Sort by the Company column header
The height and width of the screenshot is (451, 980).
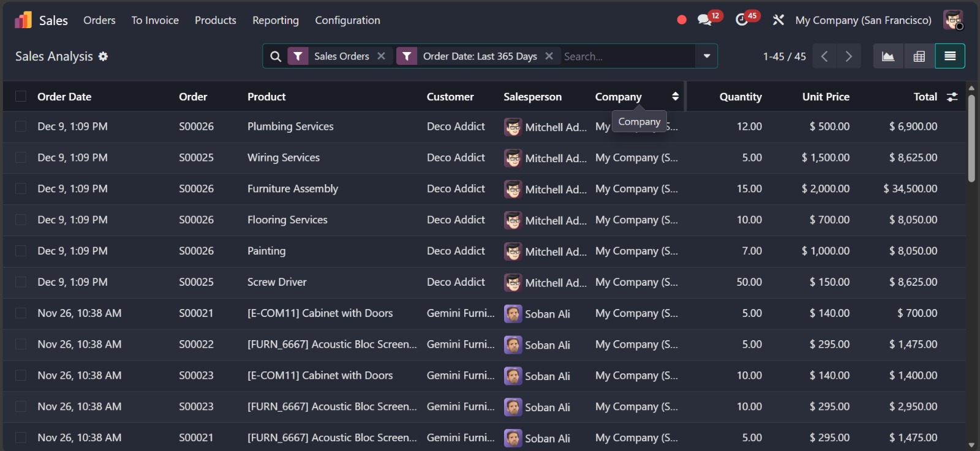[619, 97]
